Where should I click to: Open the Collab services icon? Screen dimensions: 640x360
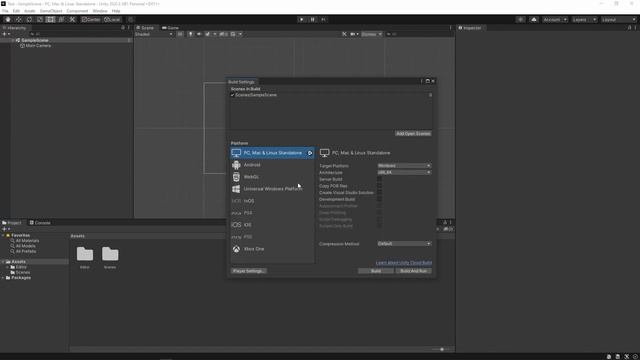point(520,20)
